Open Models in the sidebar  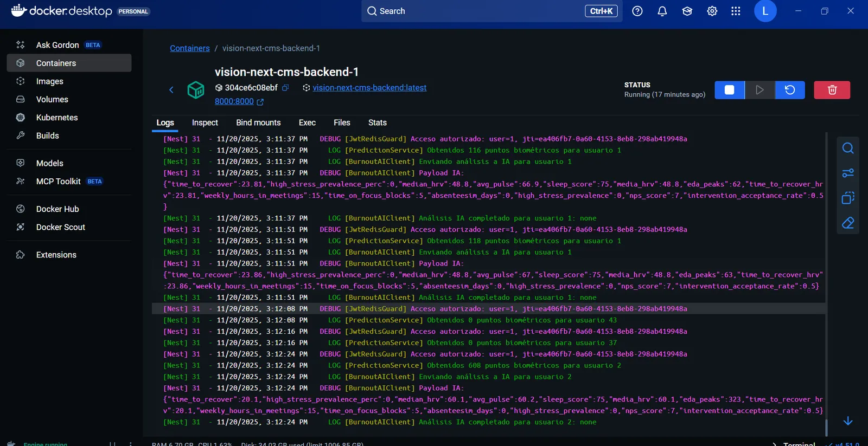(x=69, y=163)
